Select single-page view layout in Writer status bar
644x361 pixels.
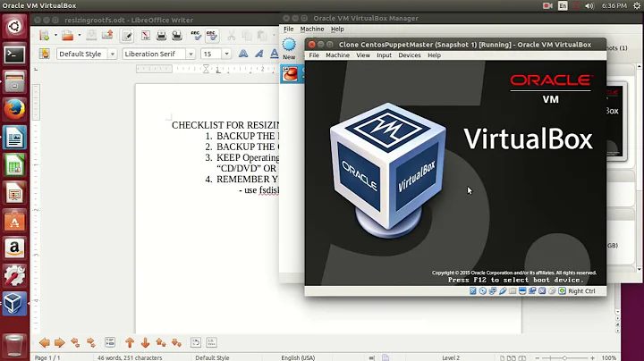502,357
